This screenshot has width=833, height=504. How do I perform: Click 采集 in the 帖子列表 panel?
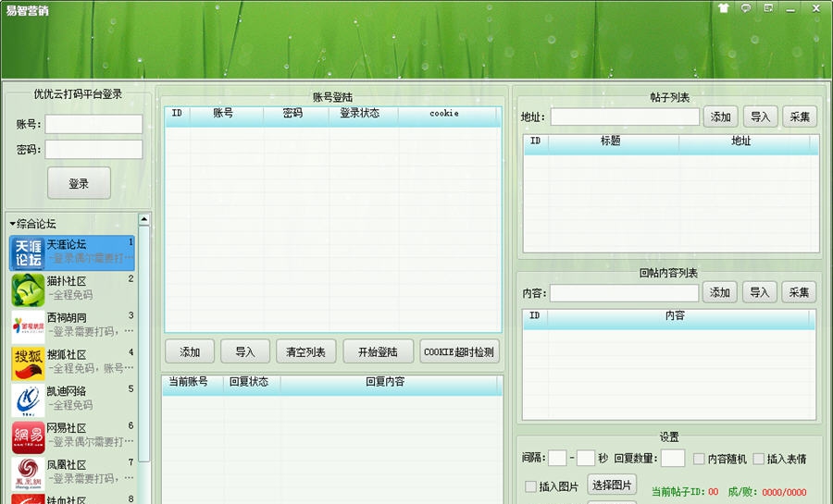[800, 117]
